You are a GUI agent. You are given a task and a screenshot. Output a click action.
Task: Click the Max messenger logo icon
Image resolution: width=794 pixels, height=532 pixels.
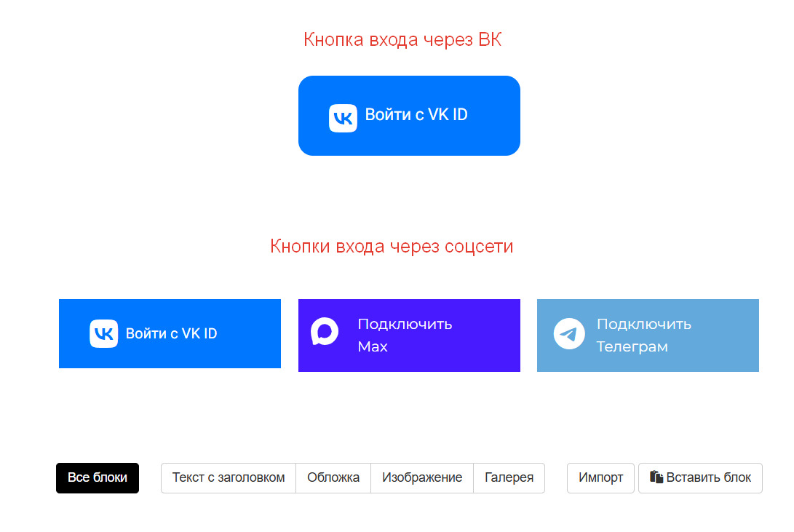[x=325, y=332]
